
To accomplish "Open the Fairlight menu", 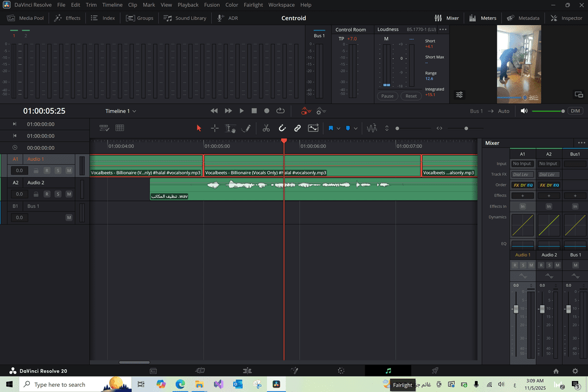I will pos(253,5).
